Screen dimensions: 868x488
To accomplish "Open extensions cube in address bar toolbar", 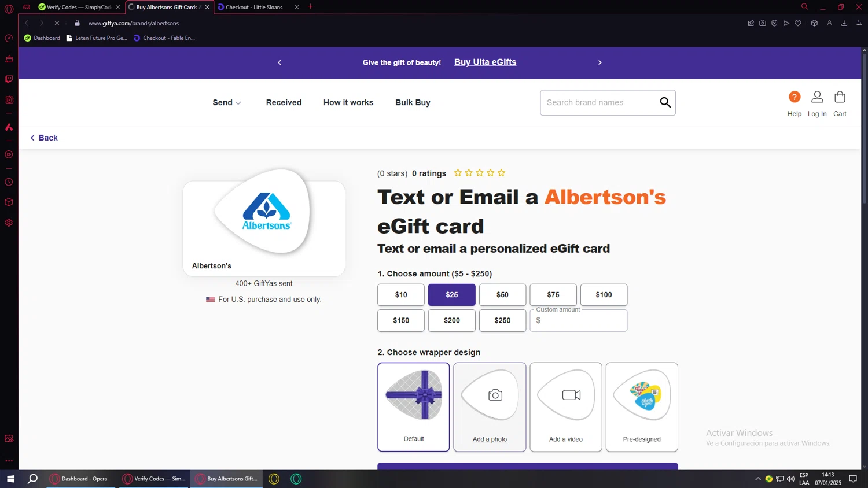I will [x=814, y=23].
